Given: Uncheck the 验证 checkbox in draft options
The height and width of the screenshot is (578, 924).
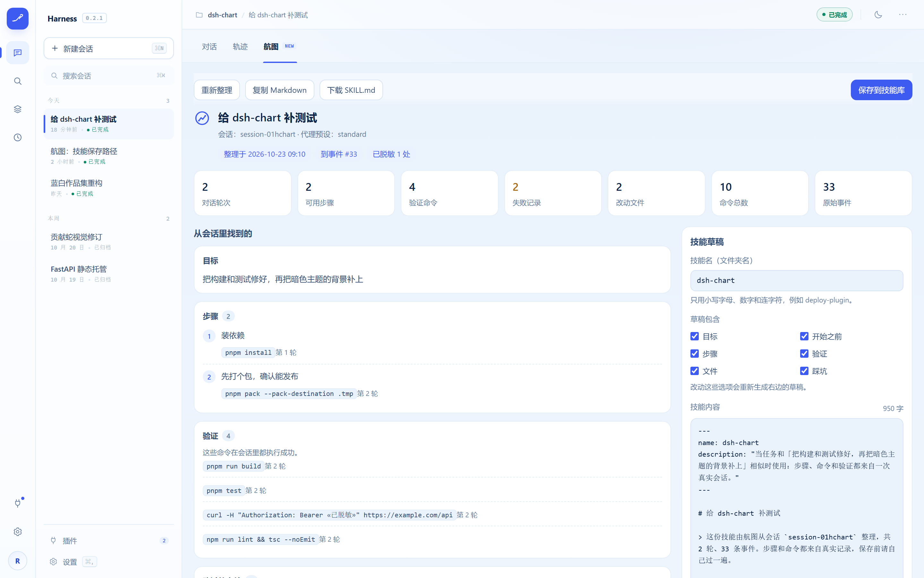Looking at the screenshot, I should 804,354.
